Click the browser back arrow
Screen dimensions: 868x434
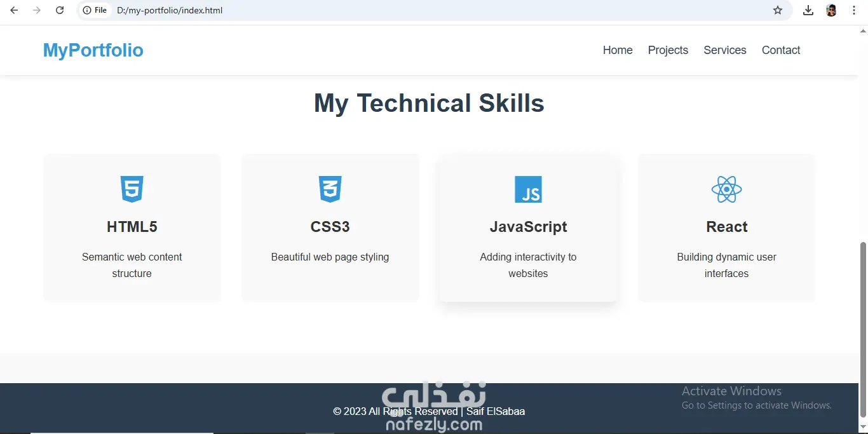click(14, 10)
